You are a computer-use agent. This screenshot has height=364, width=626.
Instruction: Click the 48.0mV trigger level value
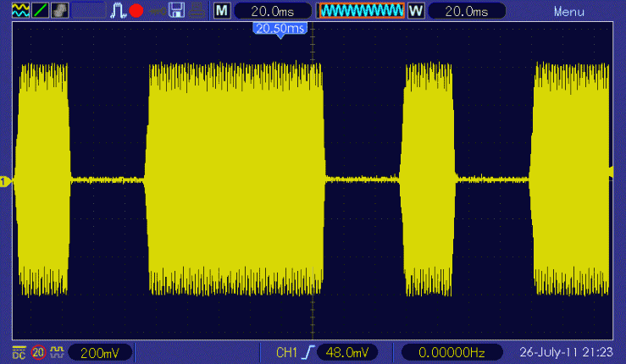click(348, 352)
